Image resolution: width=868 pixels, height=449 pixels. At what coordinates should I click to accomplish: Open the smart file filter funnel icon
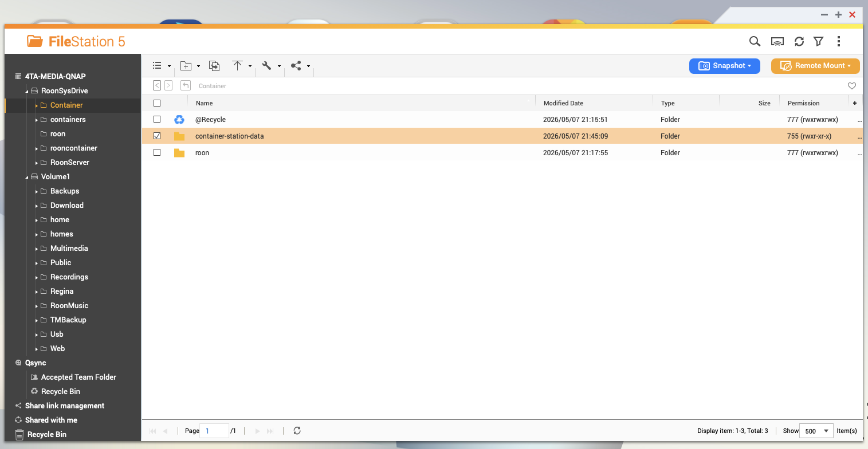(818, 41)
